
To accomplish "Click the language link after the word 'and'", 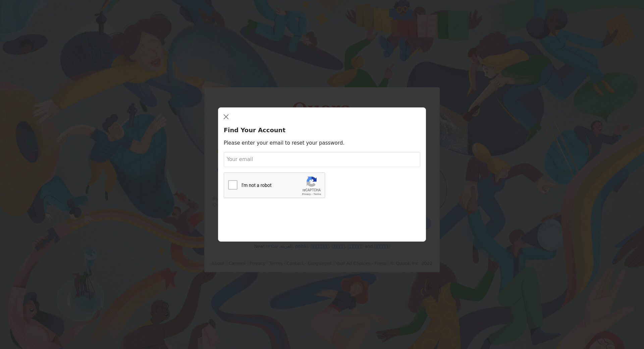I will point(382,246).
